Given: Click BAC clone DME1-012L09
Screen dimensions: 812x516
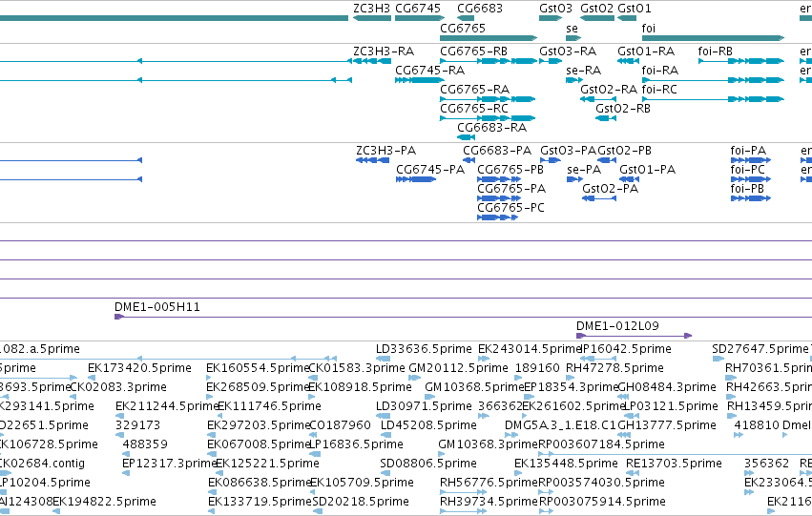Looking at the screenshot, I should pos(634,336).
